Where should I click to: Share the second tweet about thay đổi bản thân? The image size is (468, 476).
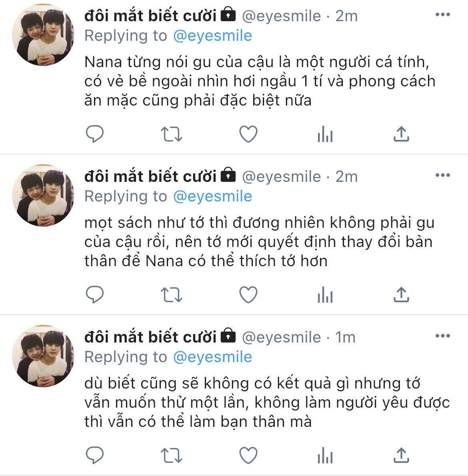pyautogui.click(x=401, y=295)
